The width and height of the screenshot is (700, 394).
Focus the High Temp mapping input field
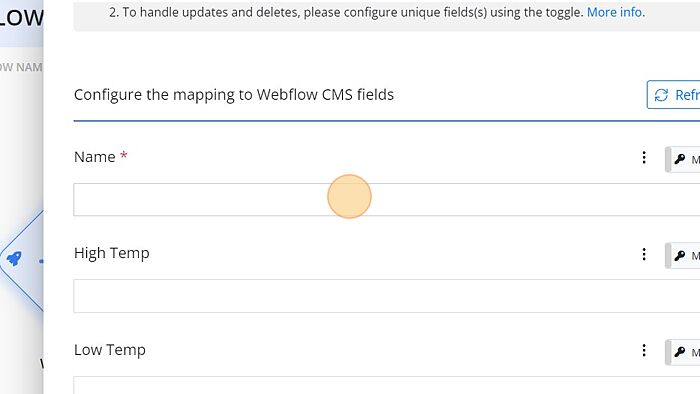(387, 296)
